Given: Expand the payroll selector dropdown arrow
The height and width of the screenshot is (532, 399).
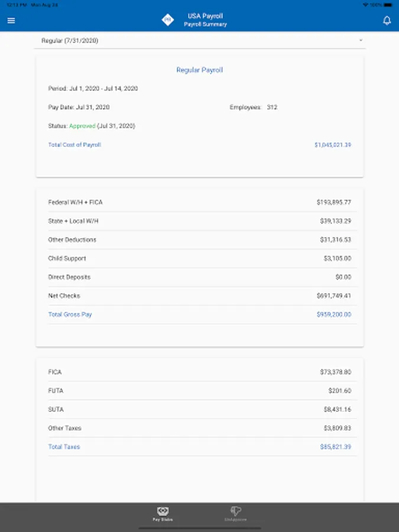Looking at the screenshot, I should click(361, 41).
